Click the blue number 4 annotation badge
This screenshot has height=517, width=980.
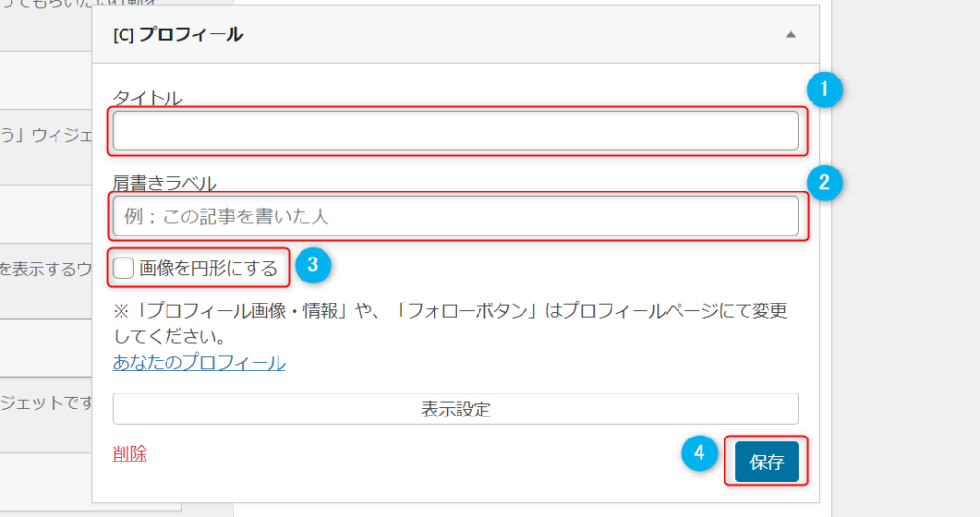700,453
